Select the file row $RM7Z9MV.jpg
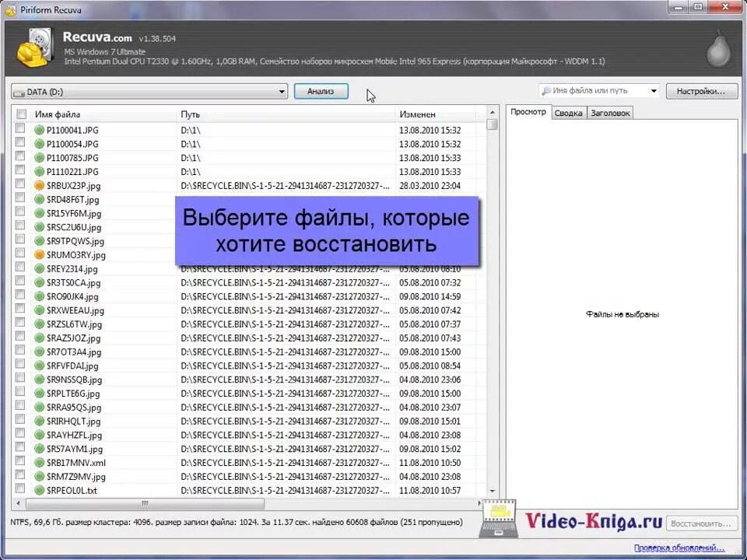Viewport: 747px width, 560px height. pyautogui.click(x=250, y=477)
